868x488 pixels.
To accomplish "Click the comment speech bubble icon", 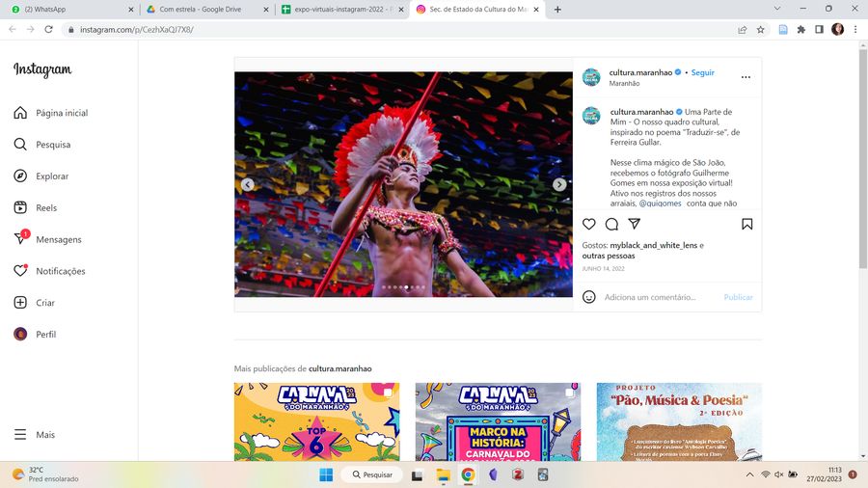I will click(x=611, y=224).
